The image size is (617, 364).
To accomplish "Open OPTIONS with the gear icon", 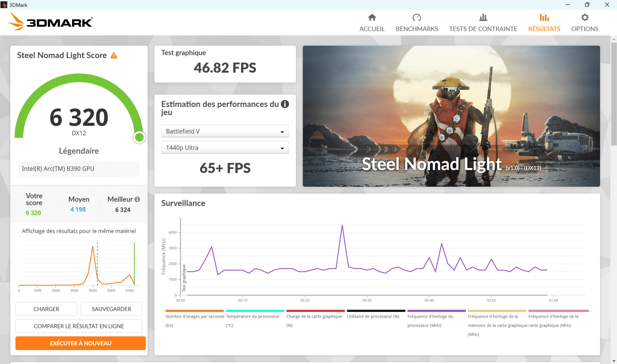I will point(585,17).
